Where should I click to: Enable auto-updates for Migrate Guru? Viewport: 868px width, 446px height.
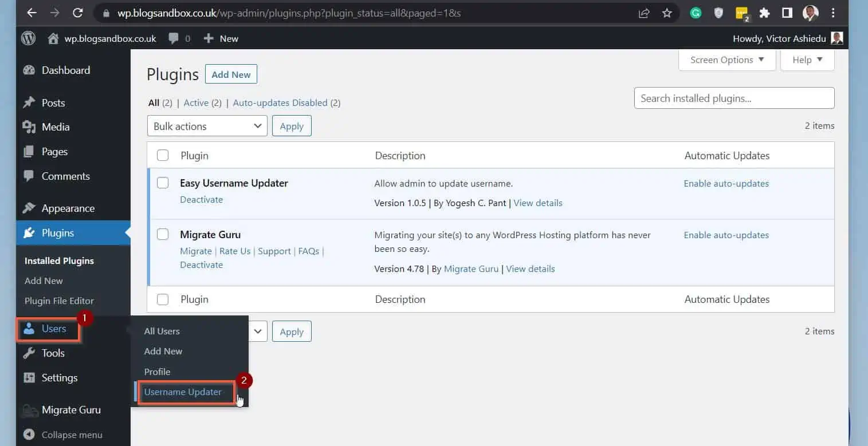[726, 235]
